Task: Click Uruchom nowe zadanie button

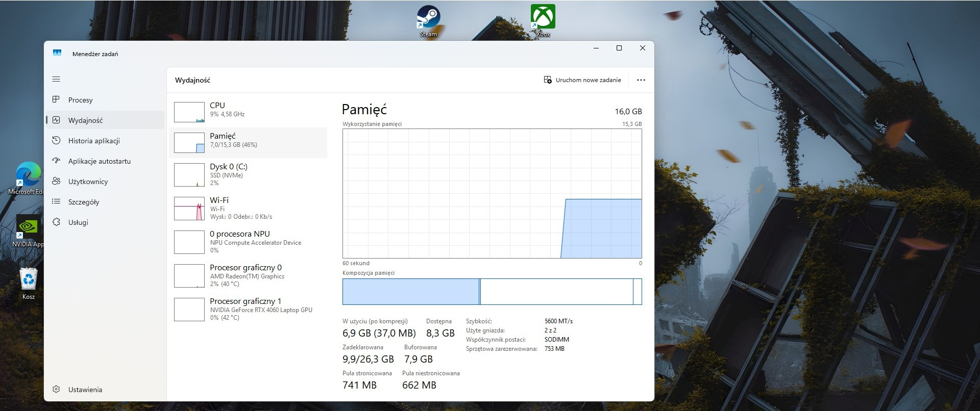Action: 582,80
